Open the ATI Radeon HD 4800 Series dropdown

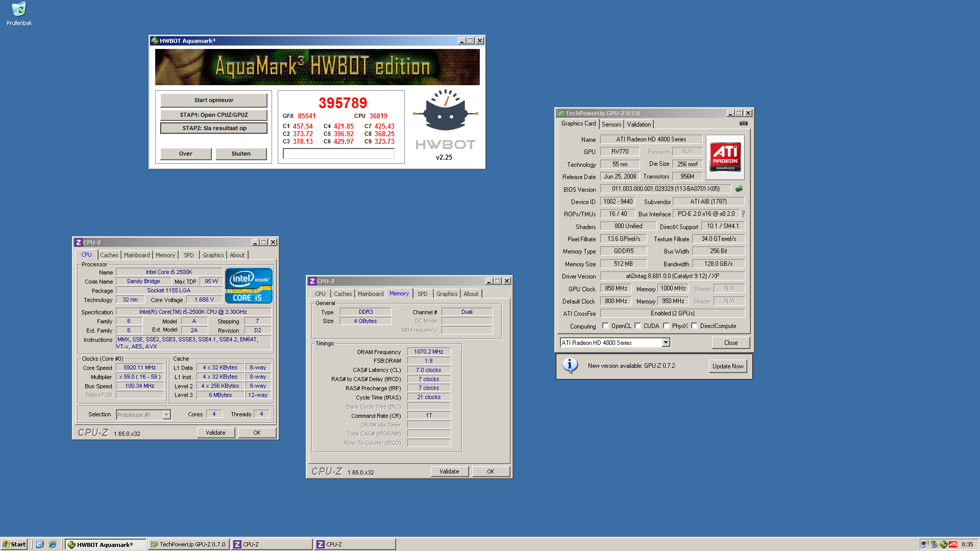tap(666, 343)
